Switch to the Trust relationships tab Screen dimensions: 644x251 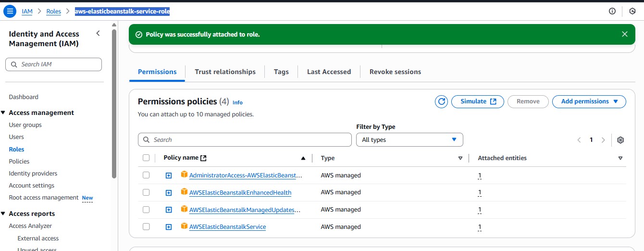click(225, 72)
